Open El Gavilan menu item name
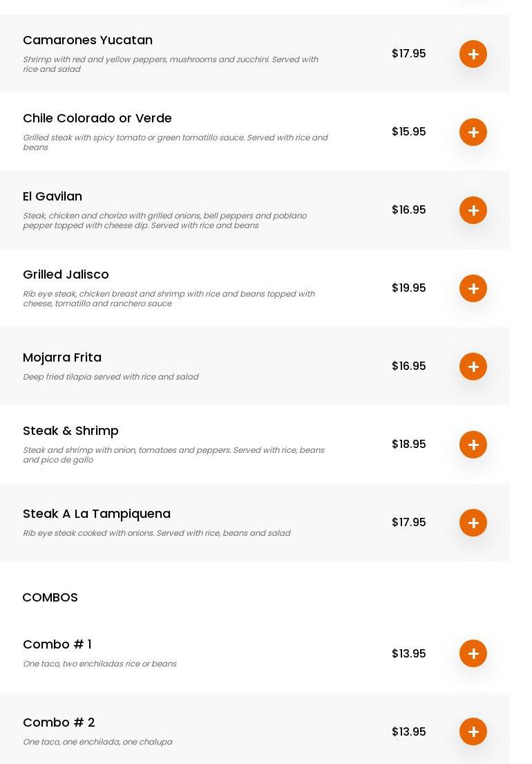 53,196
